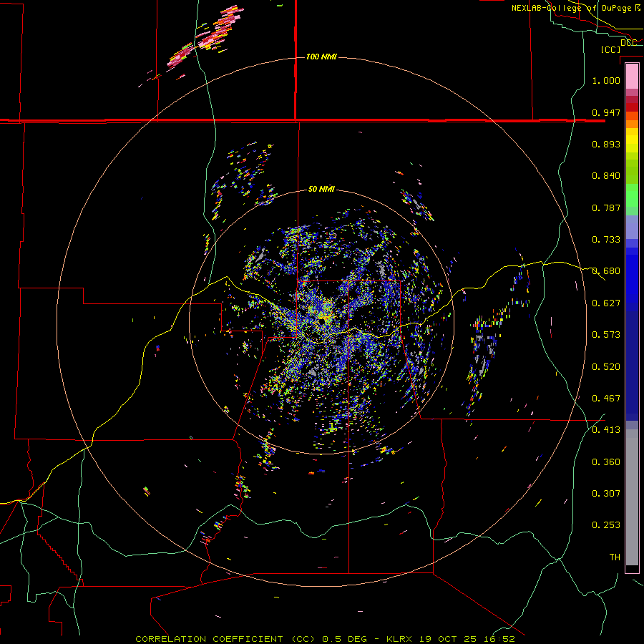
Task: Click the KLRX station identifier
Action: pos(401,639)
